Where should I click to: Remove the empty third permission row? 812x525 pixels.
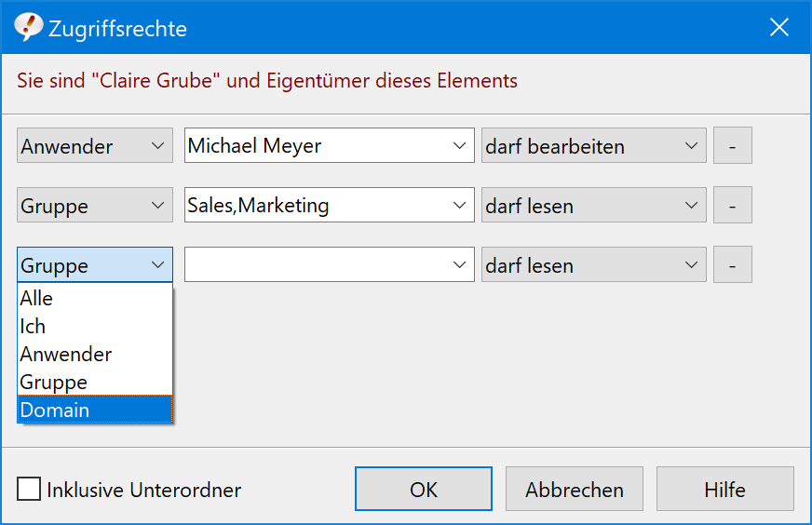(x=732, y=264)
